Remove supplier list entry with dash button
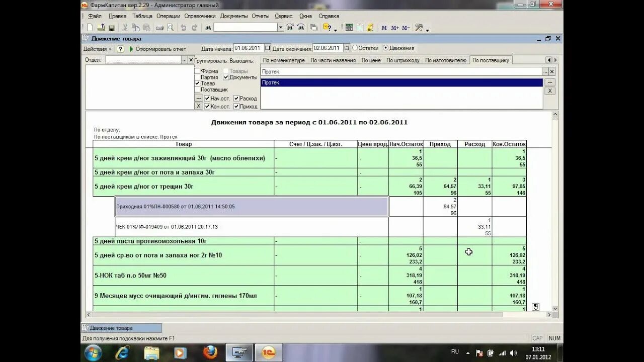 pos(550,82)
